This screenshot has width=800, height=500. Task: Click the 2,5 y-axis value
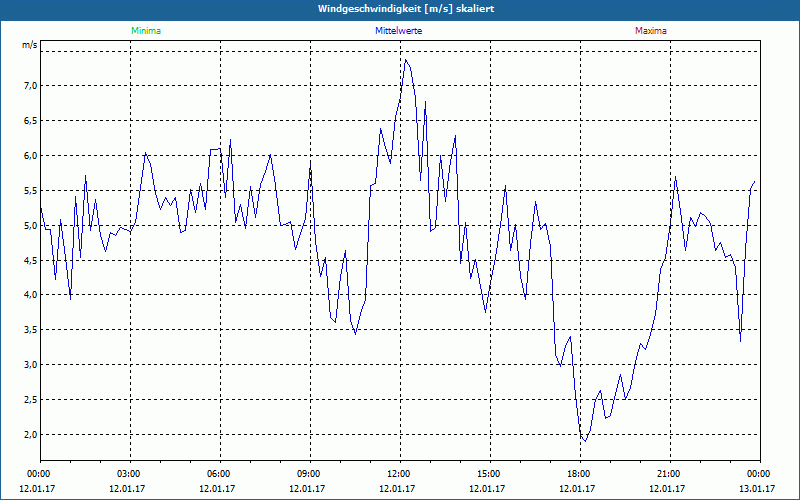(x=31, y=399)
